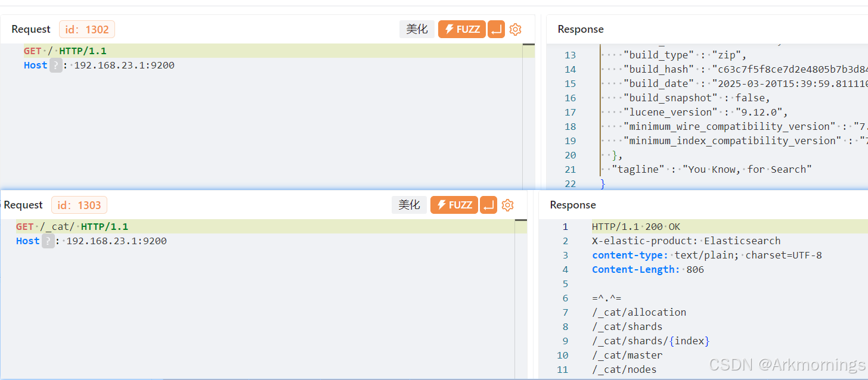868x380 pixels.
Task: Click the FUZZ button in request 1303
Action: click(x=454, y=205)
